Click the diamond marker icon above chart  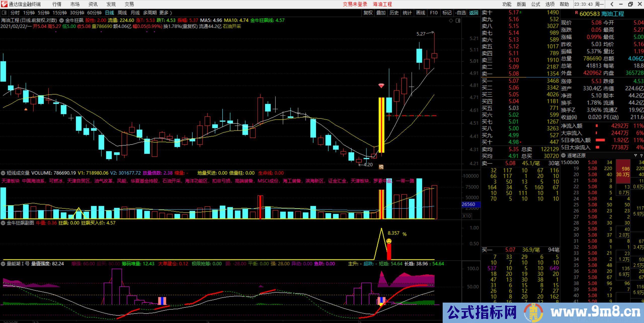[451, 21]
